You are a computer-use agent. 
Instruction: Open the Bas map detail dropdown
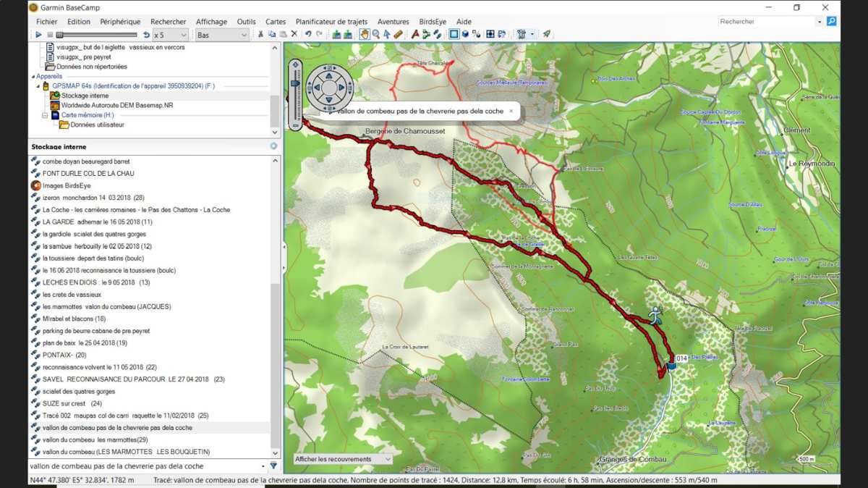[222, 35]
